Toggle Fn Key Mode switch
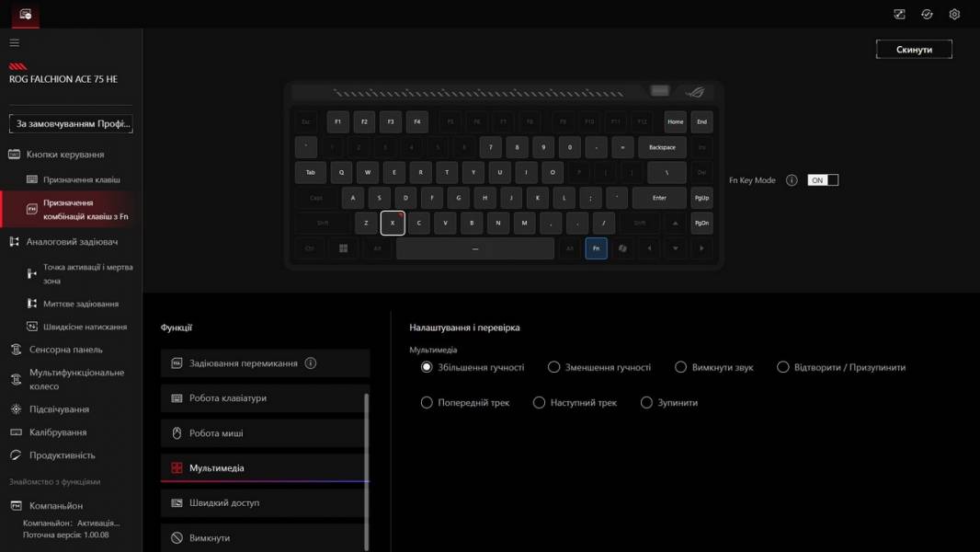Screen dimensions: 980x552 pos(823,180)
